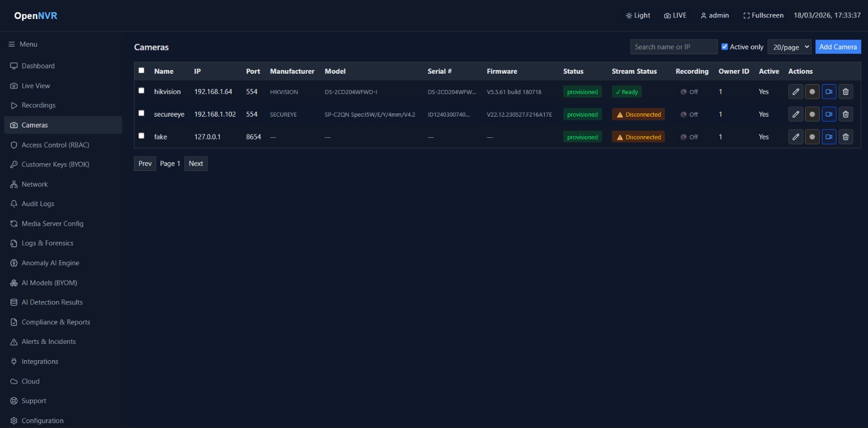Edit the hikvision camera with pencil icon

point(795,92)
